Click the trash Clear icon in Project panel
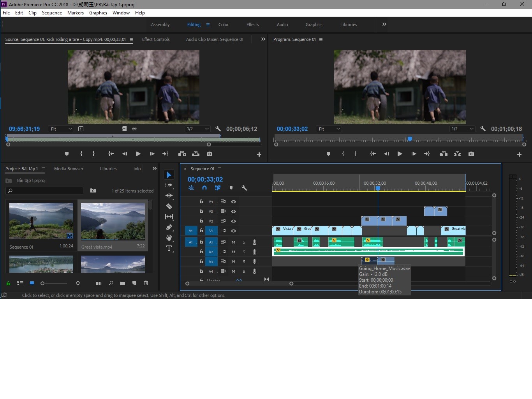This screenshot has height=399, width=532. point(146,283)
